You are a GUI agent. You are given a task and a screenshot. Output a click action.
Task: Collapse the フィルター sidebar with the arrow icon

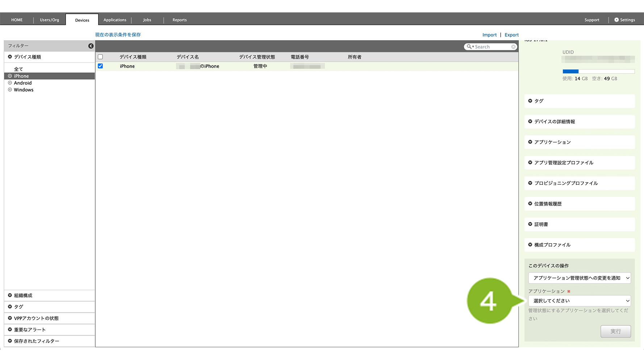click(91, 46)
